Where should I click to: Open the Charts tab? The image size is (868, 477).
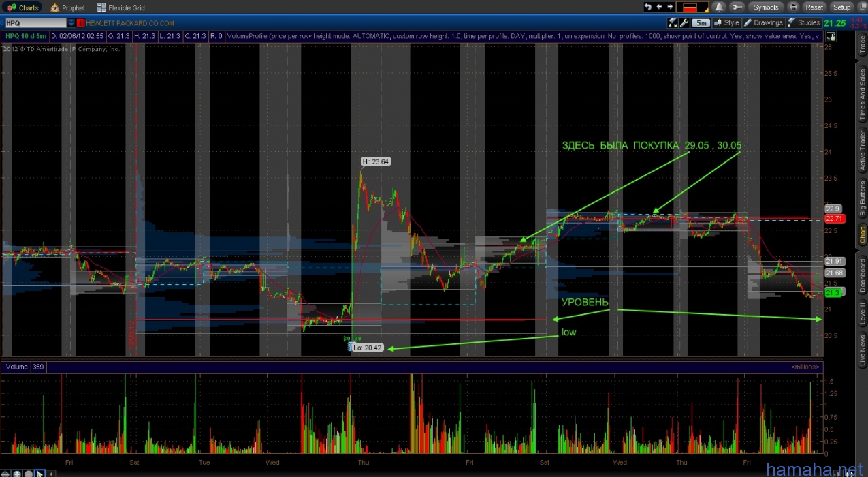click(23, 7)
